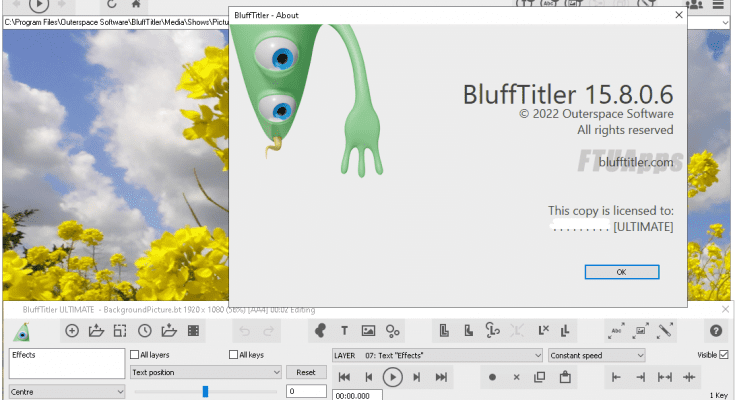The width and height of the screenshot is (735, 400).
Task: Click the BluffTitler green eye logo icon
Action: point(22,332)
